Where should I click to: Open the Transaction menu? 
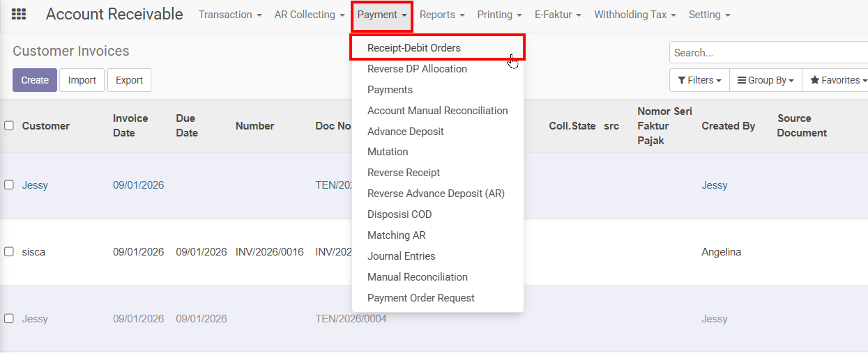coord(230,15)
